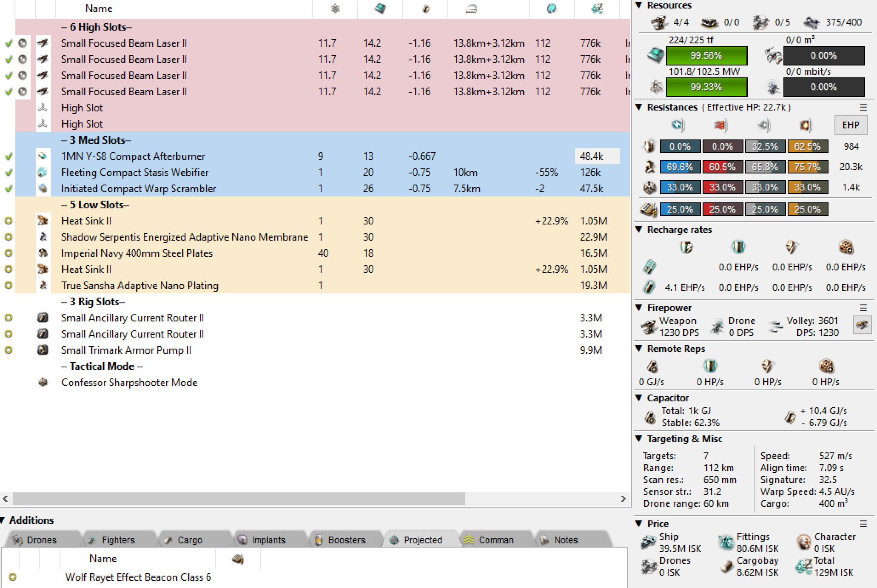Viewport: 877px width, 588px height.
Task: Click the firepower weapon toggle icon button
Action: click(862, 325)
